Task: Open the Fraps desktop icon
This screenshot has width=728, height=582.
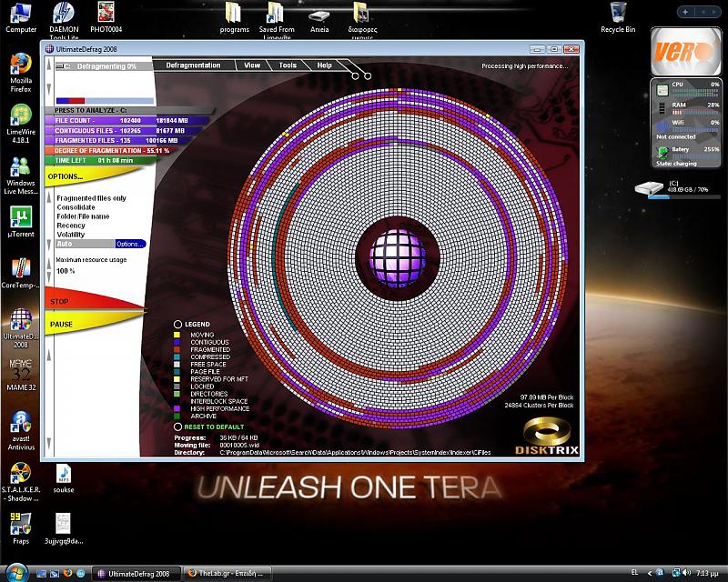Action: 21,527
